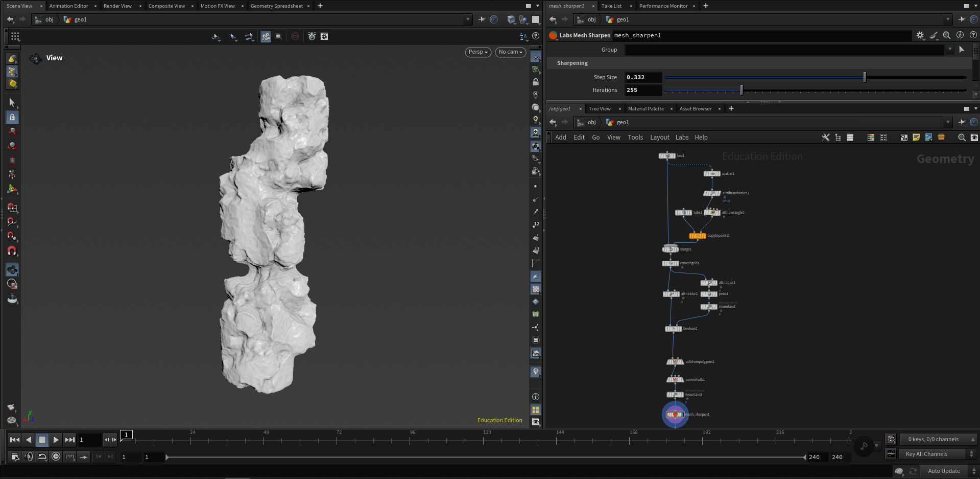This screenshot has height=479, width=980.
Task: Select the magnet snapping tool
Action: click(x=12, y=251)
